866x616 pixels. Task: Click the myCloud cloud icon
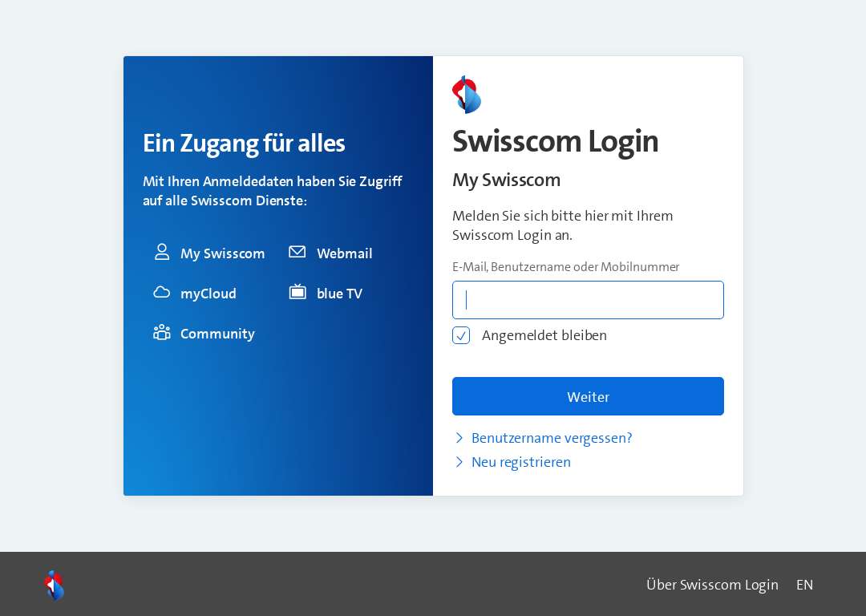tap(161, 292)
